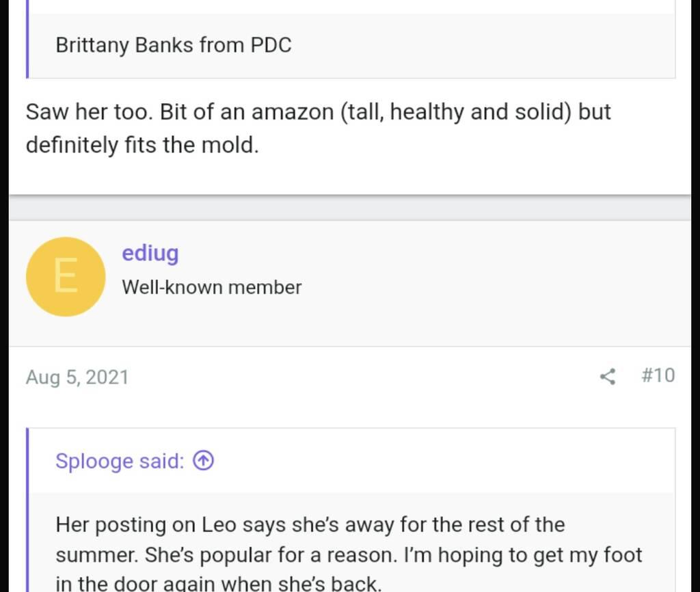
Task: Expand the cut-off quote at "in the door again"
Action: click(218, 583)
